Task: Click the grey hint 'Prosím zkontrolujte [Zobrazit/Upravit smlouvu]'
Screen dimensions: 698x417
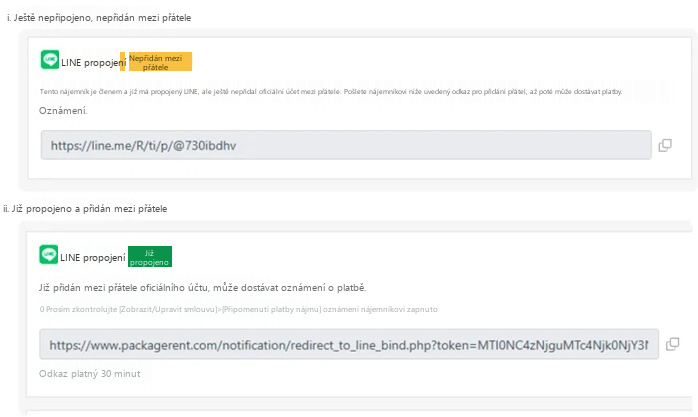Action: coord(238,309)
